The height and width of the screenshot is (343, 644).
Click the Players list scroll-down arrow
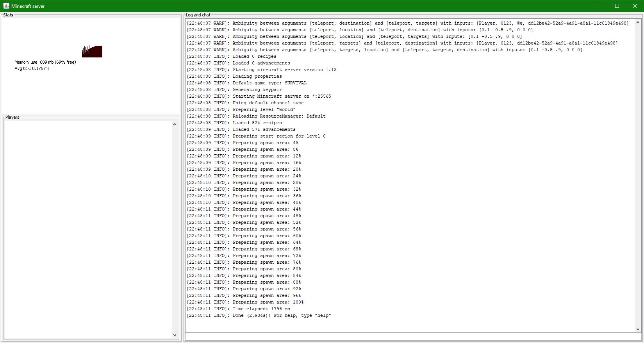pyautogui.click(x=175, y=335)
